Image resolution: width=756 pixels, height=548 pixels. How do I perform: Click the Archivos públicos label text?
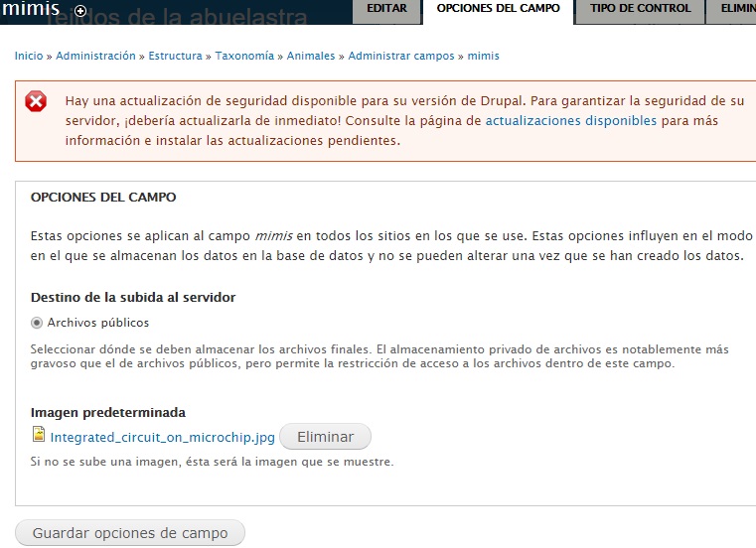[98, 323]
